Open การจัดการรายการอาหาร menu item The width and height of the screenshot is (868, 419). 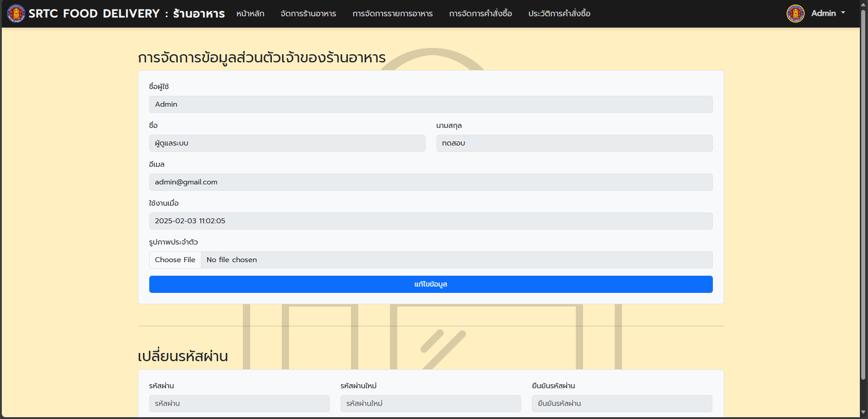point(392,14)
